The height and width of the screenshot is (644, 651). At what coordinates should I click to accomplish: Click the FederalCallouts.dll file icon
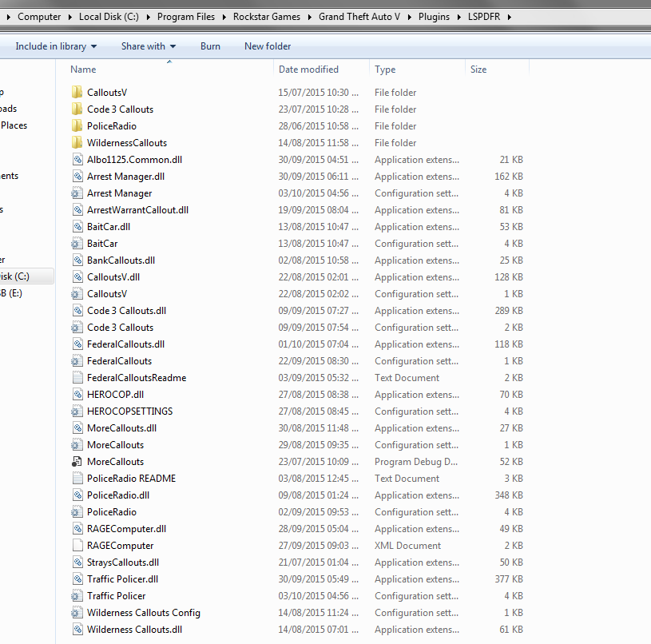pos(77,344)
